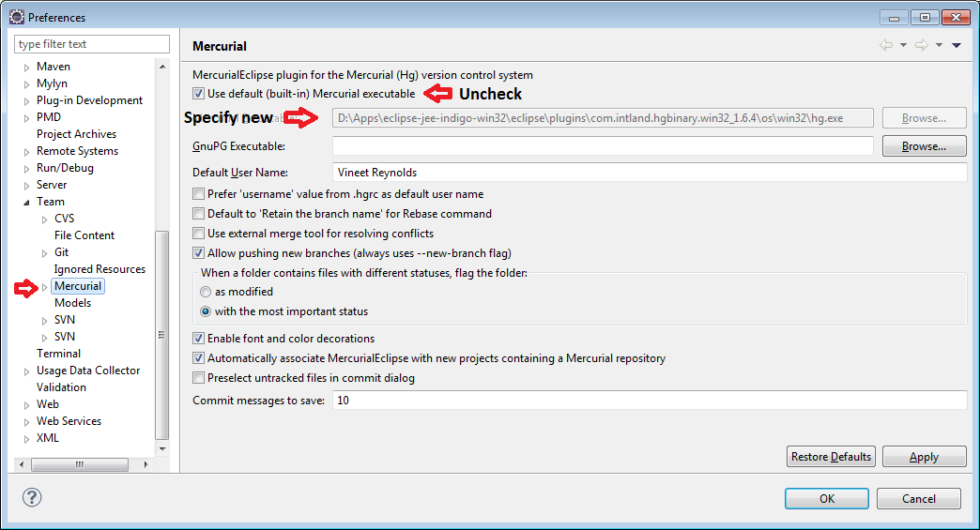This screenshot has width=980, height=530.
Task: Expand the Maven tree node
Action: (x=26, y=67)
